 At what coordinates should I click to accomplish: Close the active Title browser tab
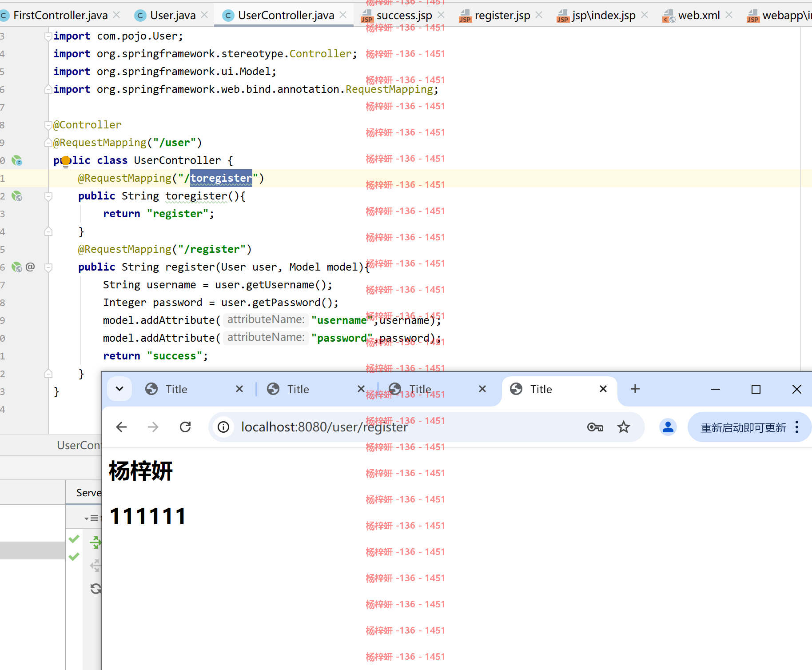click(603, 389)
